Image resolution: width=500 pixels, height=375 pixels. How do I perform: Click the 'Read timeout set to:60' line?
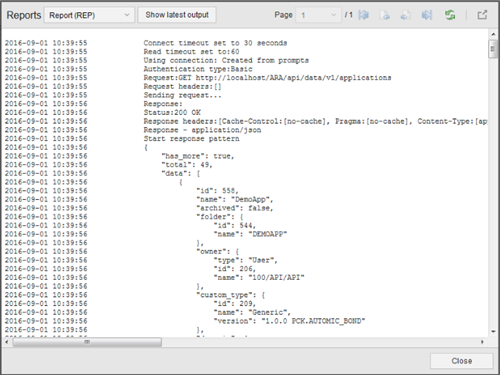pyautogui.click(x=191, y=52)
